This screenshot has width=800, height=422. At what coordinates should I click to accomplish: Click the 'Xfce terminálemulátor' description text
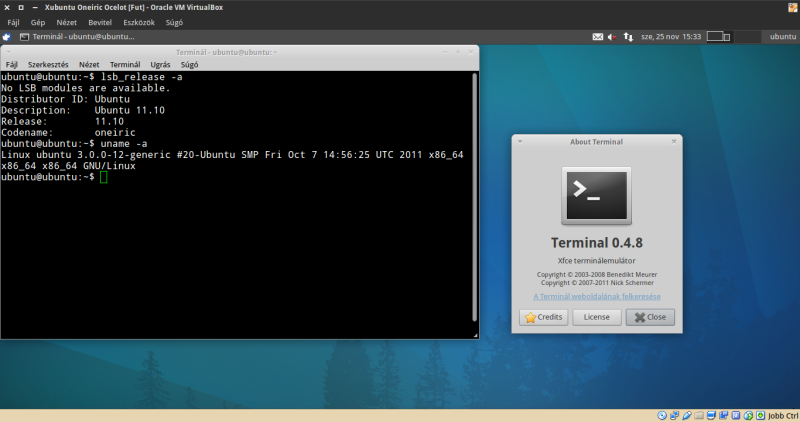596,260
